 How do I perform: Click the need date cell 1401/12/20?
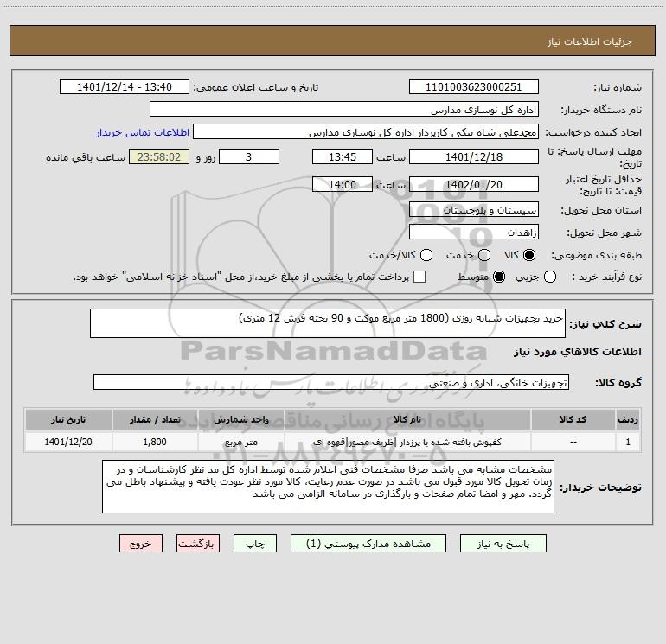pos(68,442)
